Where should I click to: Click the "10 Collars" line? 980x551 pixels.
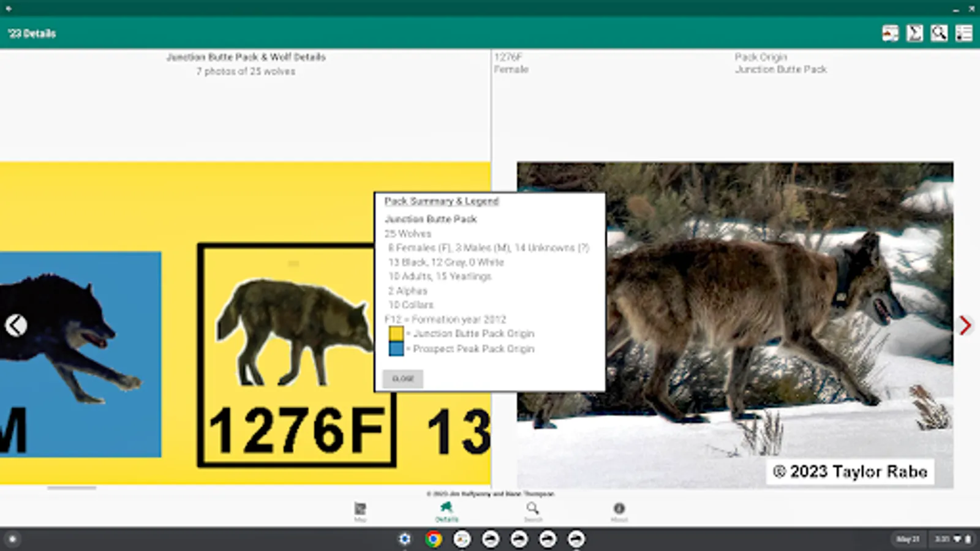pos(411,304)
